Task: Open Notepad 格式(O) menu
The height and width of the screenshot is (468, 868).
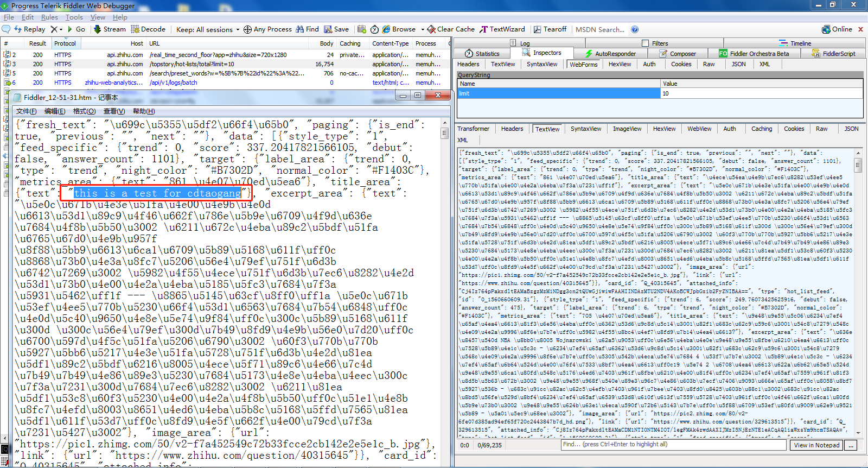Action: (85, 111)
